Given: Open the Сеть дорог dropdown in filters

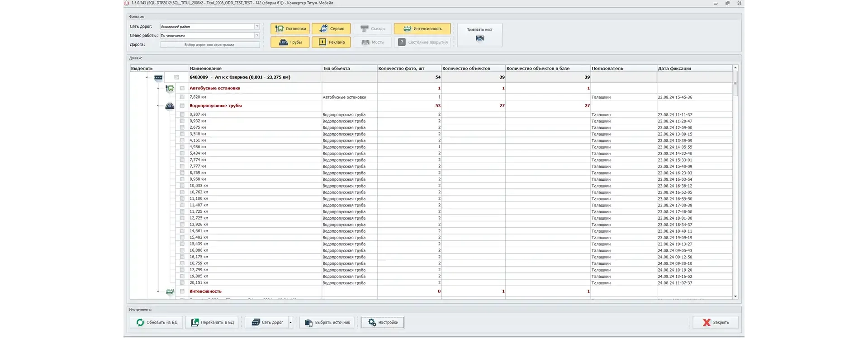Looking at the screenshot, I should click(257, 26).
